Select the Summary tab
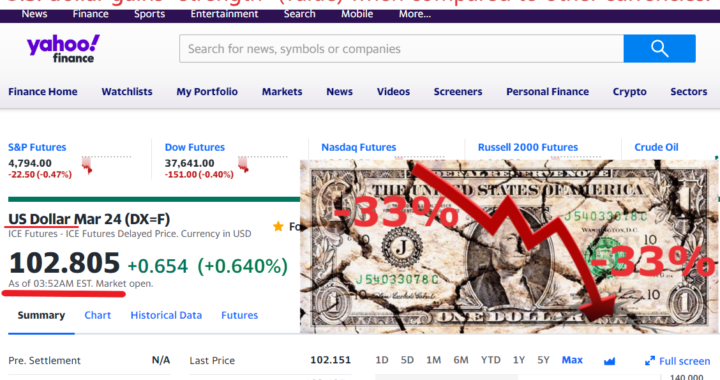The image size is (720, 380). click(41, 315)
